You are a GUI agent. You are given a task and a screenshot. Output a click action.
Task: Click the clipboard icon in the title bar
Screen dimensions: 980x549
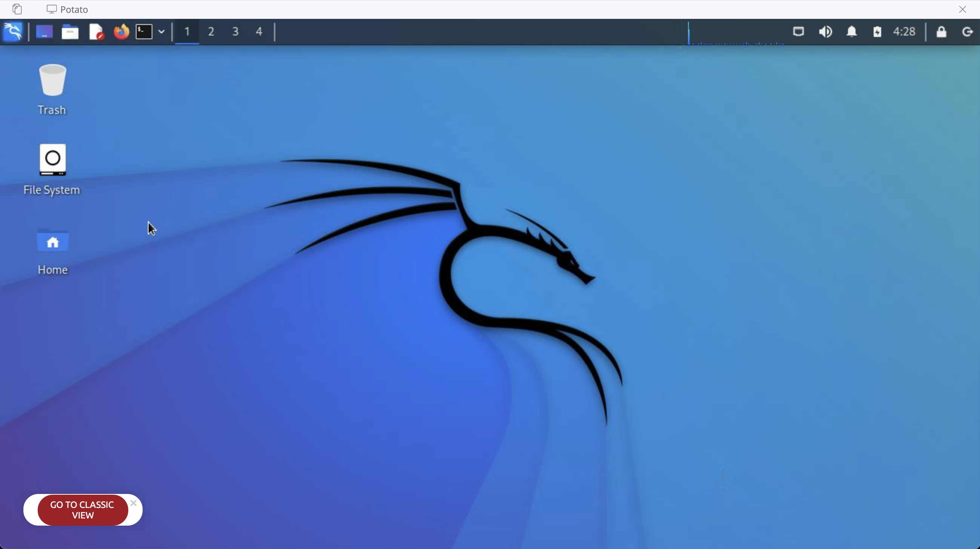[x=17, y=9]
